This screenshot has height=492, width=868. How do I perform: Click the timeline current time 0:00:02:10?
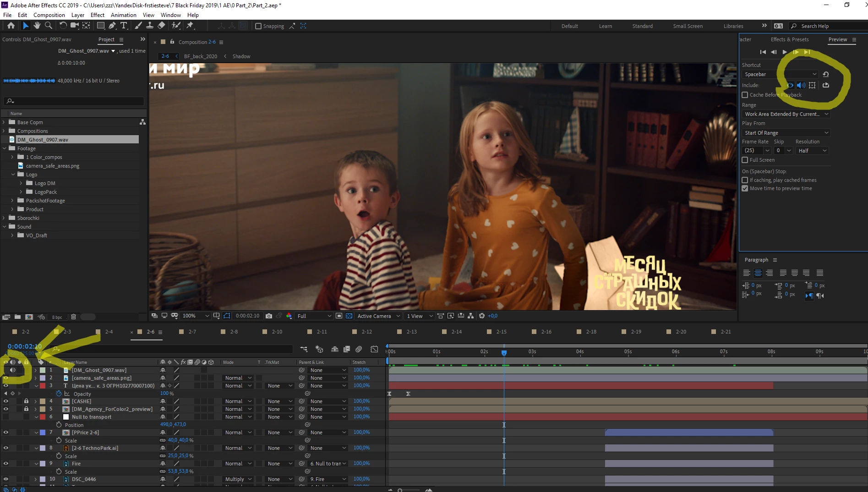pos(25,346)
